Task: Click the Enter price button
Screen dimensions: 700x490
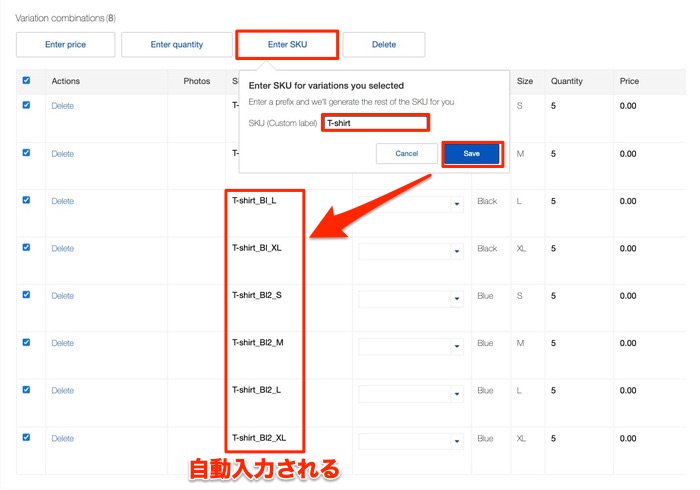Action: tap(64, 44)
